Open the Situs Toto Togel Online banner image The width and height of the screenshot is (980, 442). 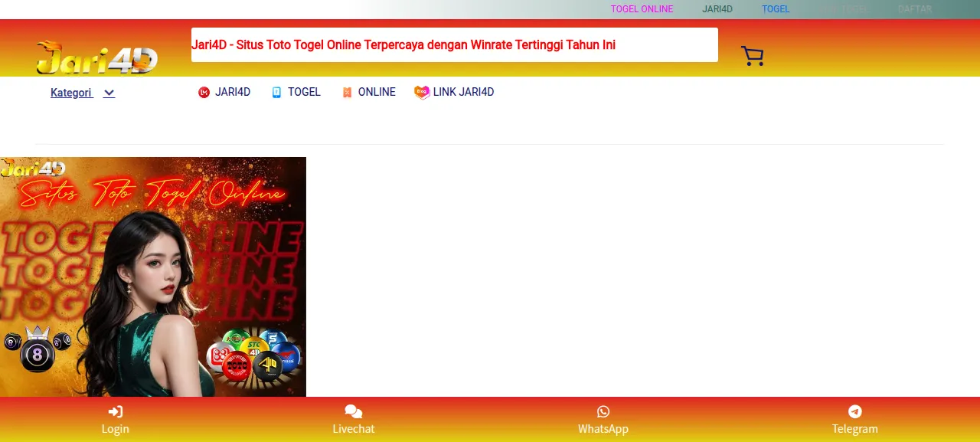153,277
